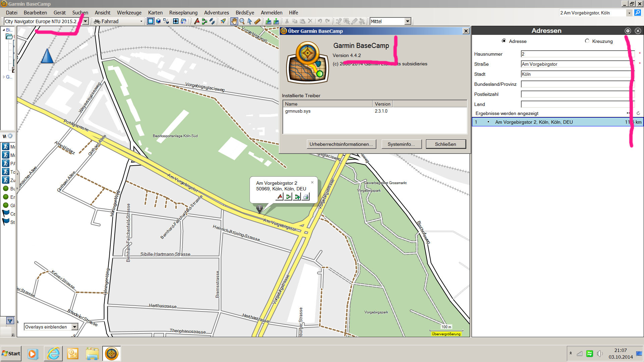Click the receive from device icon
The image size is (644, 362).
[x=276, y=21]
